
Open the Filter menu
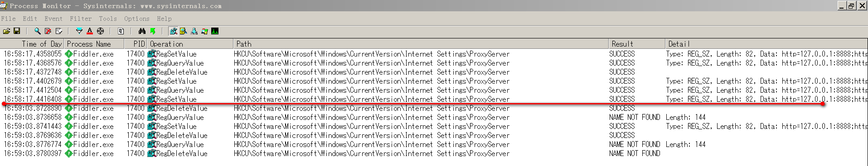[x=81, y=19]
